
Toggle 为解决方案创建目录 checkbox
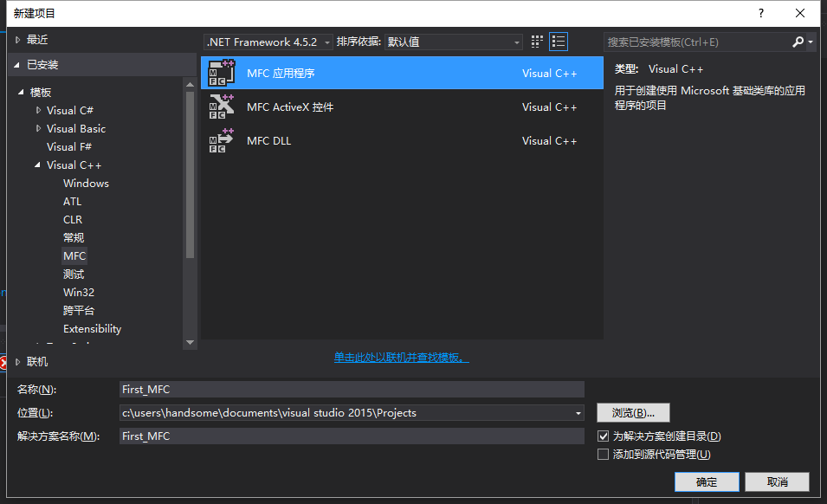tap(604, 436)
